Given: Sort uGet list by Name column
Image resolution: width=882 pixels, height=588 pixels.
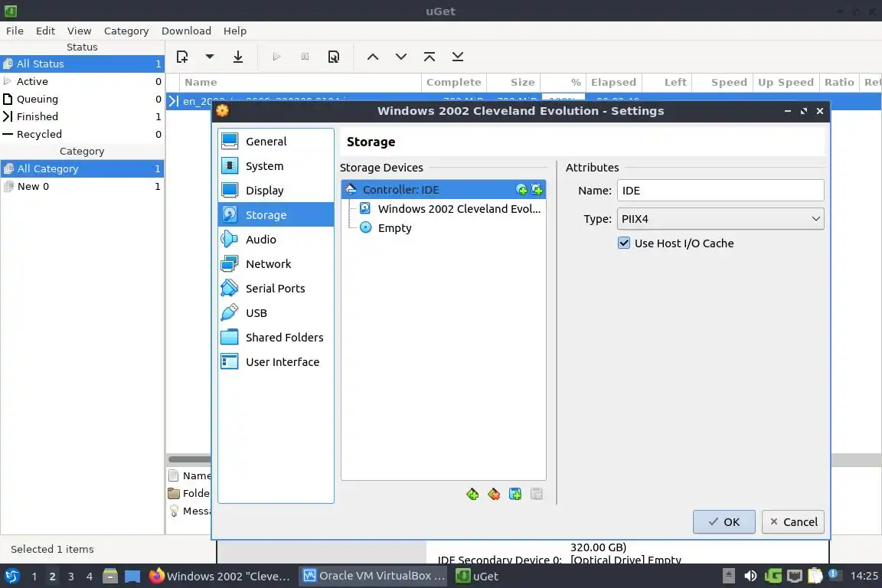Looking at the screenshot, I should pos(300,82).
